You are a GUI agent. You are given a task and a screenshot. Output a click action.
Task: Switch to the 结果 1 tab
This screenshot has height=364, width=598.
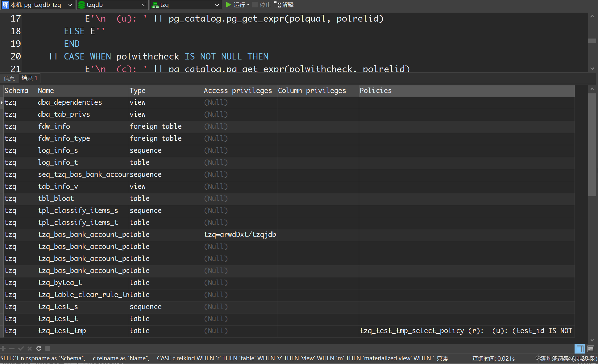[29, 78]
